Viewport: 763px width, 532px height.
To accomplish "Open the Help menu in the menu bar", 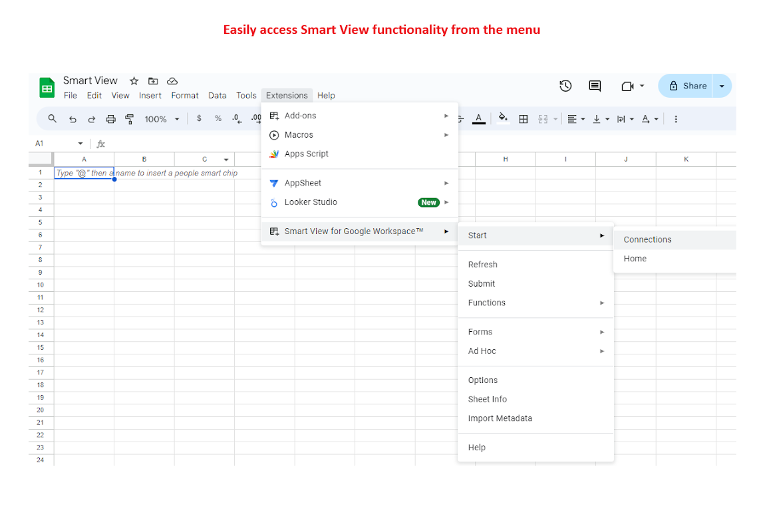I will [326, 95].
